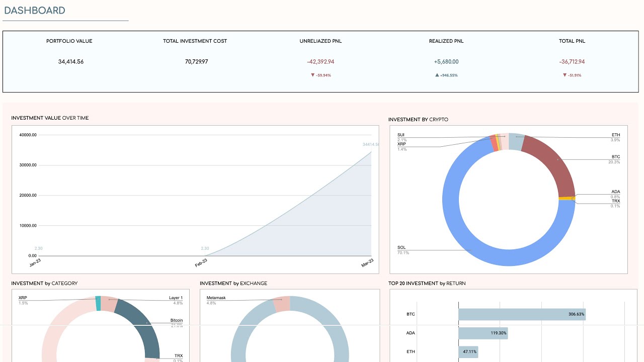Click the 20000.00 y-axis label
Viewport: 644px width, 362px height.
point(28,195)
